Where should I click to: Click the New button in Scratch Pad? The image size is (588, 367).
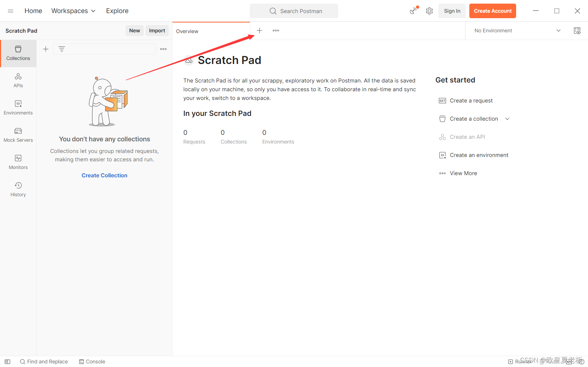tap(135, 31)
